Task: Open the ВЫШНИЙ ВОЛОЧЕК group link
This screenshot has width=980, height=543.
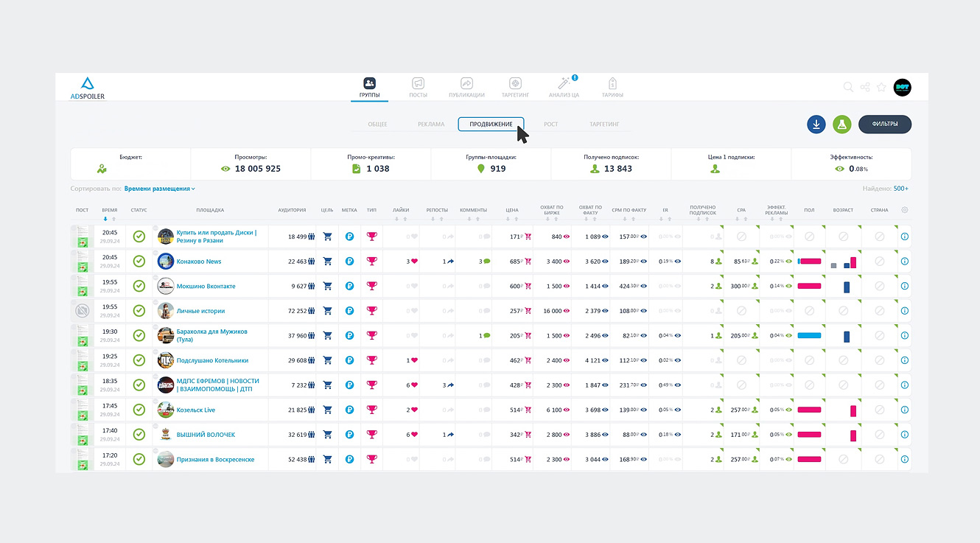Action: tap(206, 435)
